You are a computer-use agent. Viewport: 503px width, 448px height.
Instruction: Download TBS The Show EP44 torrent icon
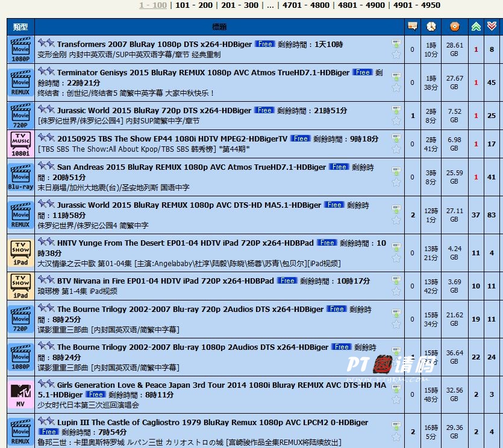(x=396, y=138)
